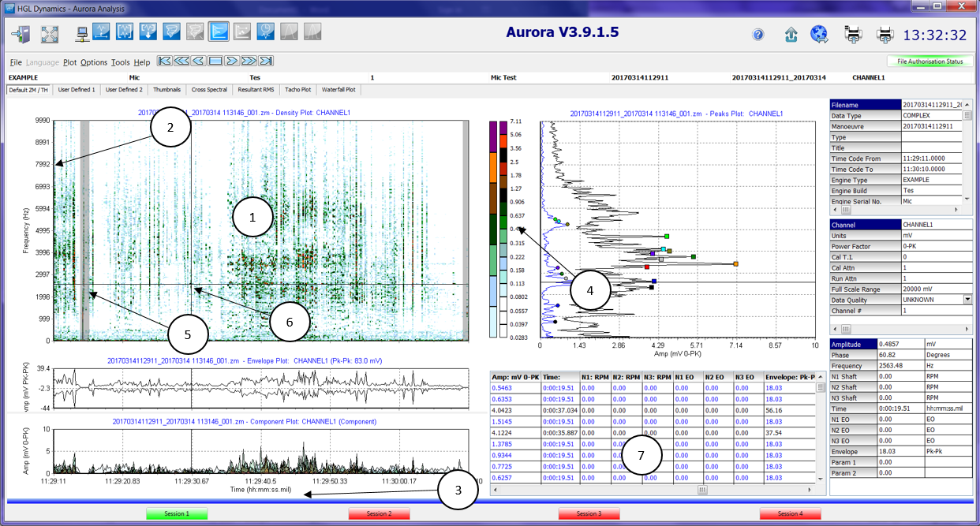This screenshot has width=980, height=526.
Task: Click the rightmost printer icon
Action: coord(885,35)
